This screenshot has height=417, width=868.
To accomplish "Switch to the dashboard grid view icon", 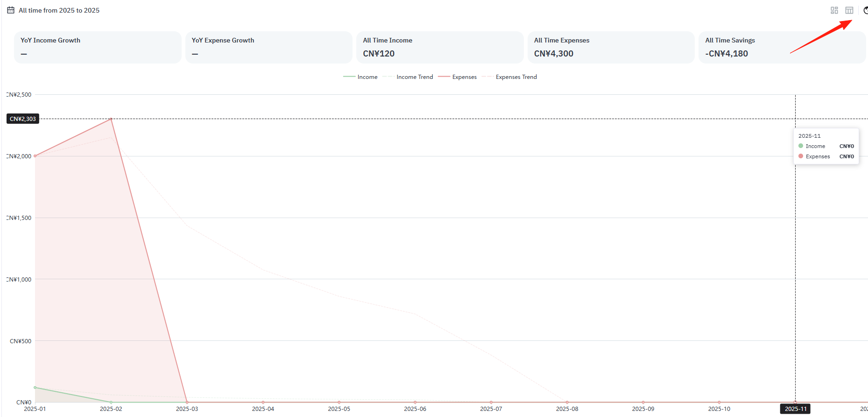I will point(834,10).
